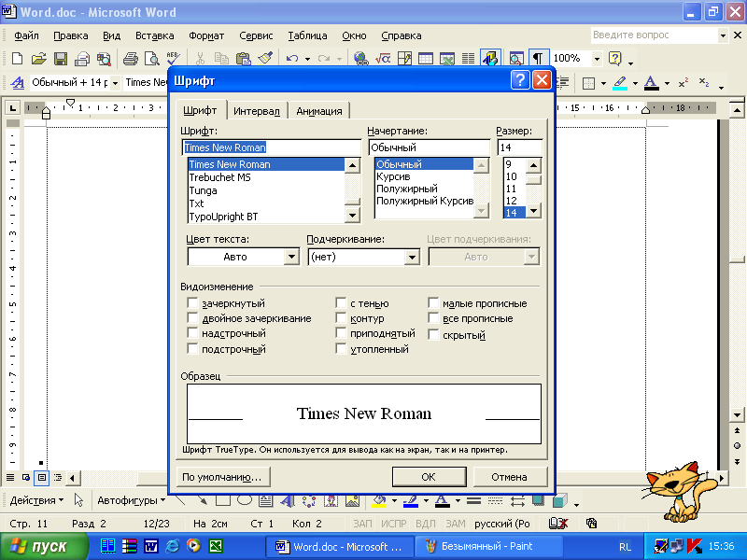Click the Print icon in toolbar

coord(130,59)
